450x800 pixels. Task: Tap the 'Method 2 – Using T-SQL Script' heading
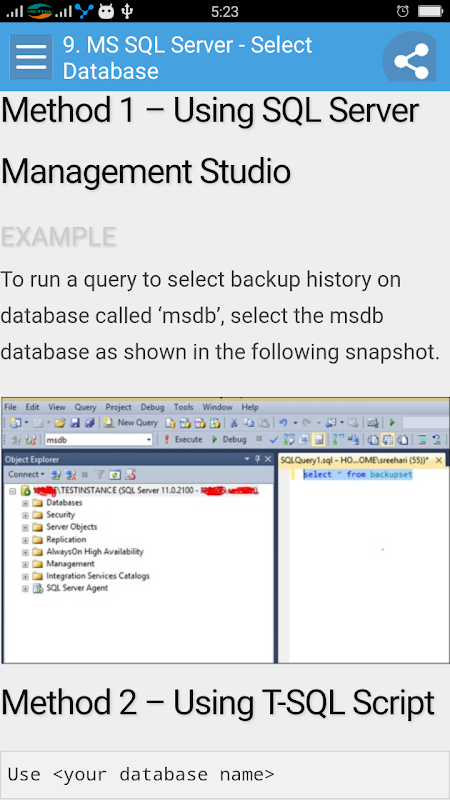(x=218, y=703)
